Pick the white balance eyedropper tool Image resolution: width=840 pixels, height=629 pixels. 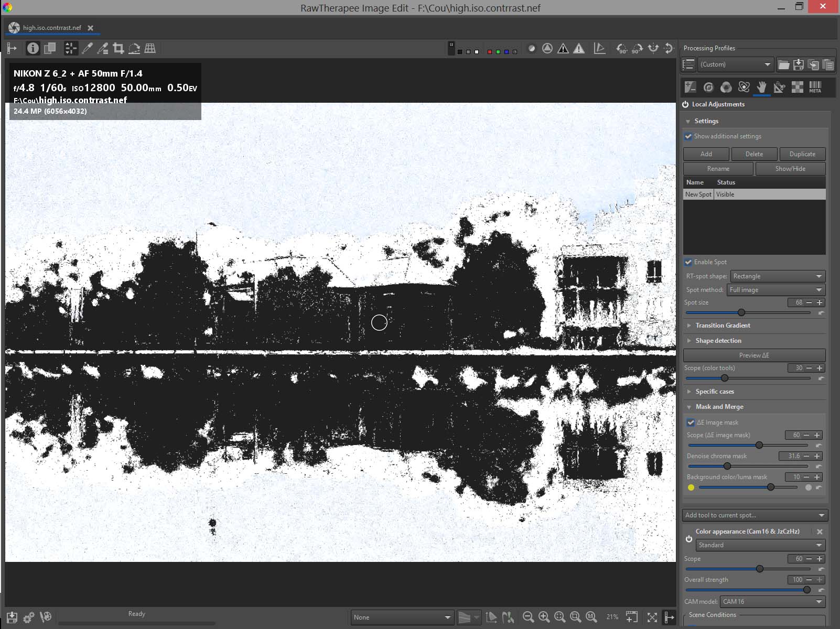87,49
